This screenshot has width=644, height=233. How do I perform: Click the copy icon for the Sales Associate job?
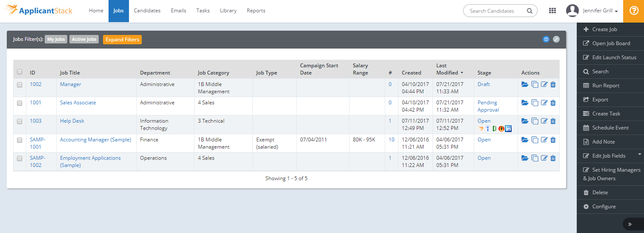point(535,103)
